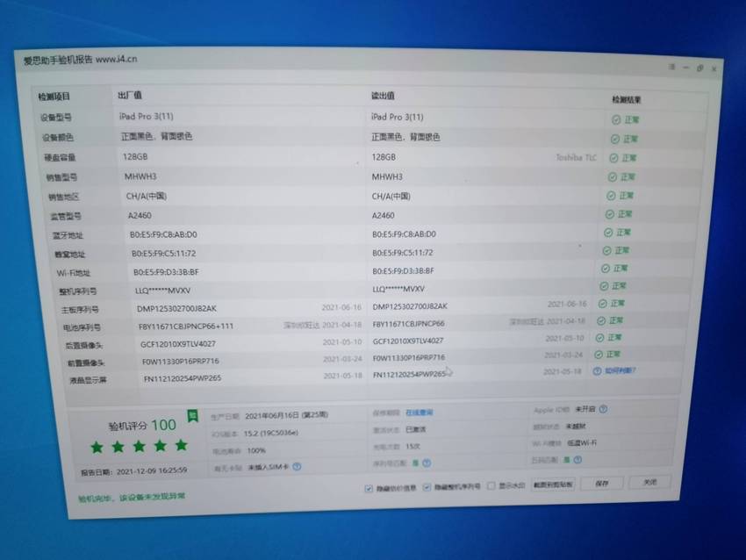Click the window title 爱思助手验机报告 www.i4.cn
The height and width of the screenshot is (560, 746).
[81, 60]
